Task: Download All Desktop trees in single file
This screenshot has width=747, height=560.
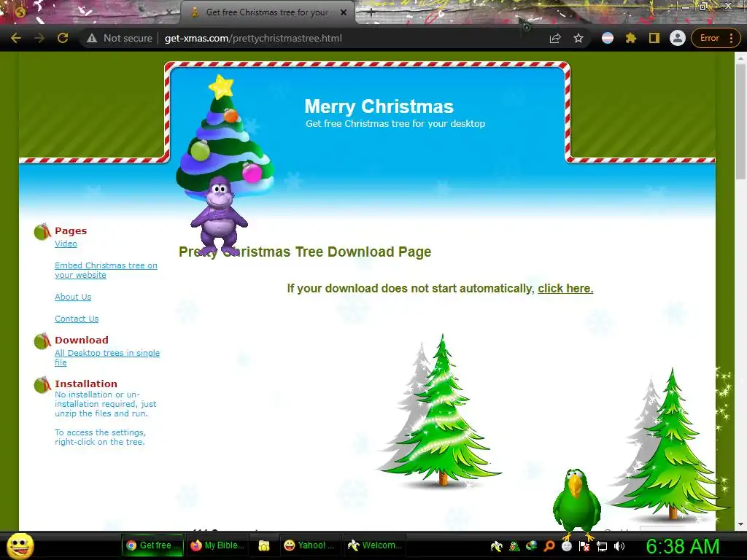Action: point(107,357)
